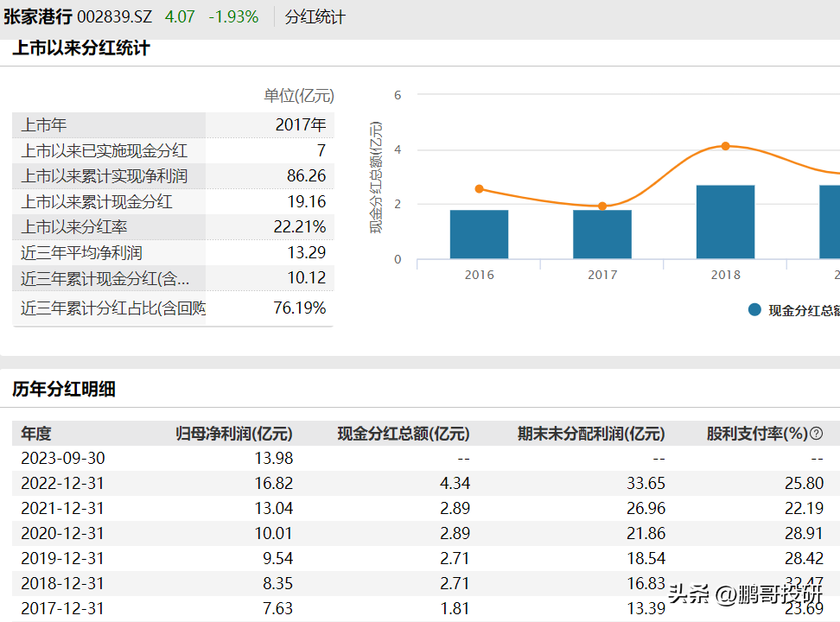Select the 分红统计 tab in header

tap(315, 17)
